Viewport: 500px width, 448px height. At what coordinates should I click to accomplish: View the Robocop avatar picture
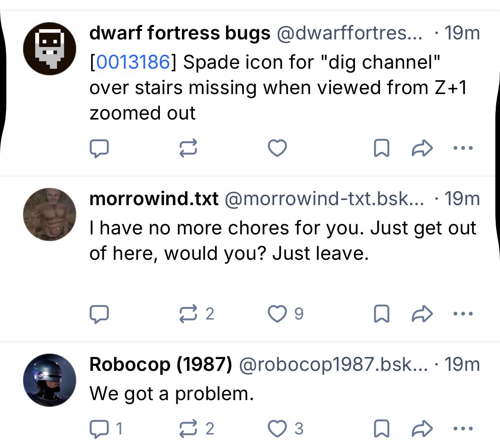pos(50,380)
